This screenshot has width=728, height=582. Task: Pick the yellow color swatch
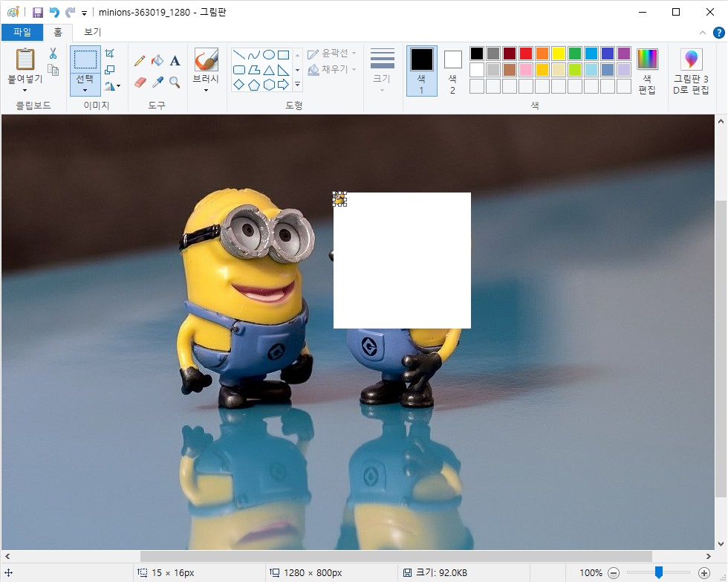tap(559, 54)
